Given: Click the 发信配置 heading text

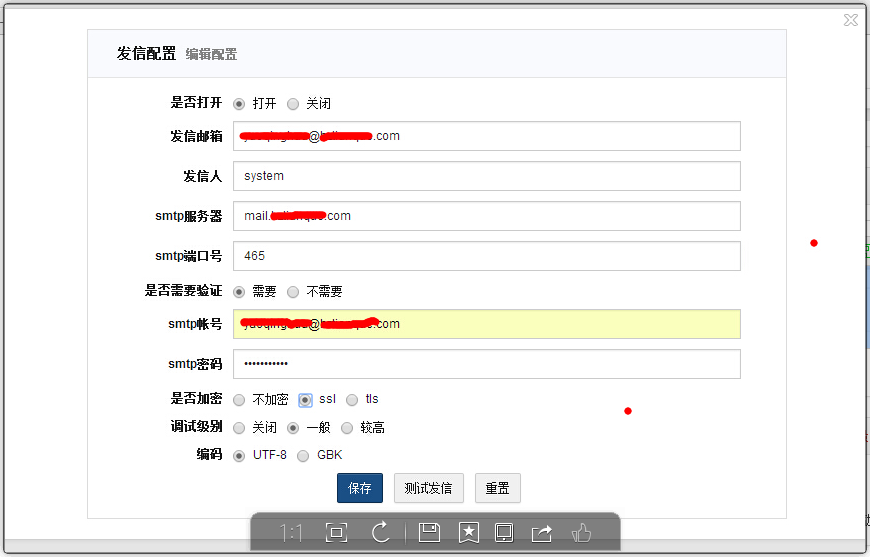Looking at the screenshot, I should coord(146,53).
